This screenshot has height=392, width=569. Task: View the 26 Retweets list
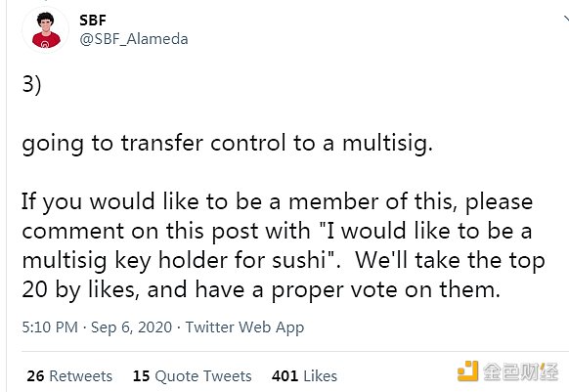pyautogui.click(x=69, y=376)
